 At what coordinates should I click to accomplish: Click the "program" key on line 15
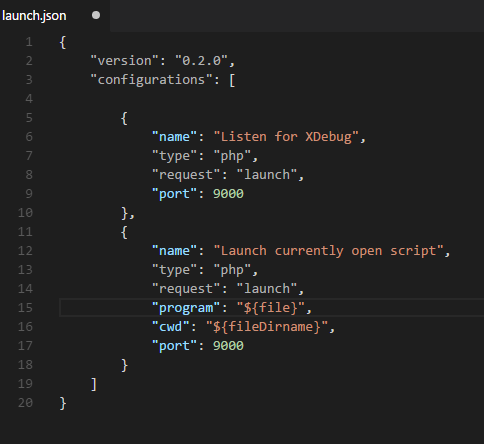pyautogui.click(x=186, y=308)
